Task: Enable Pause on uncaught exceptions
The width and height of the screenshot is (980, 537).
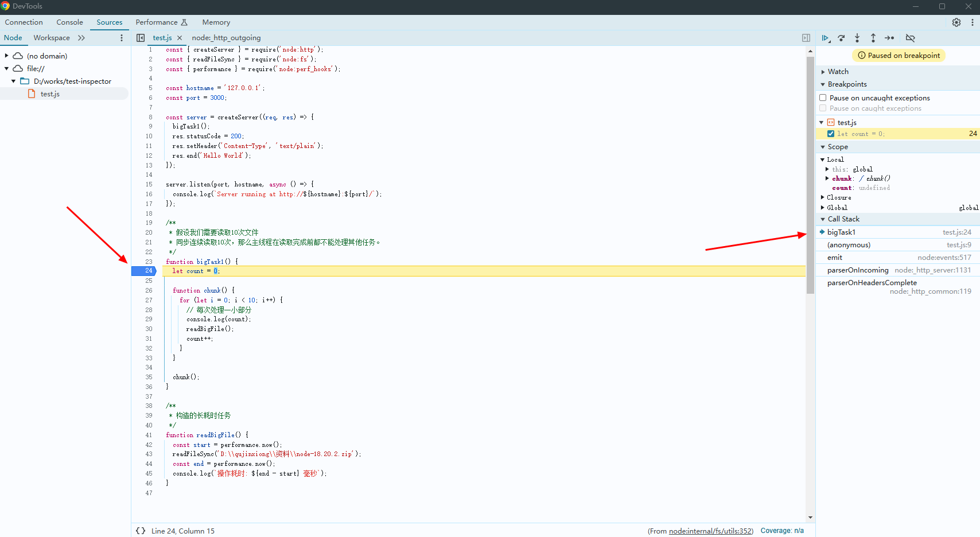Action: point(823,98)
